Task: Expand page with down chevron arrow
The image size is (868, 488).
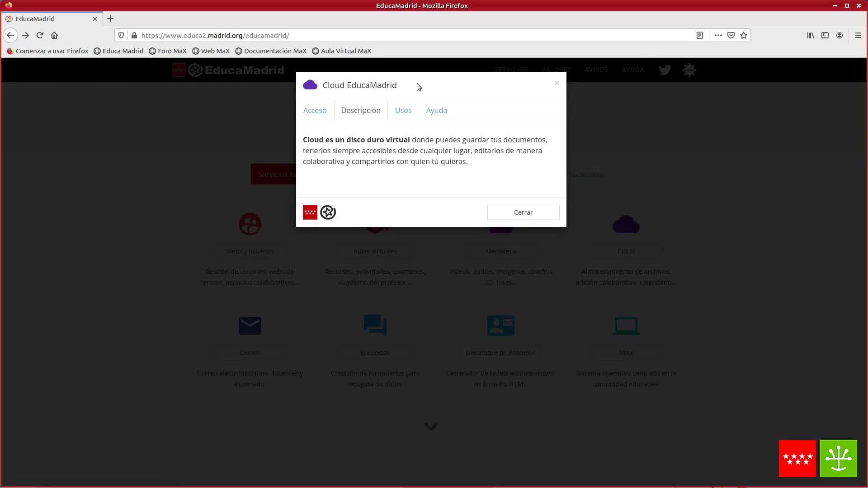Action: (431, 427)
